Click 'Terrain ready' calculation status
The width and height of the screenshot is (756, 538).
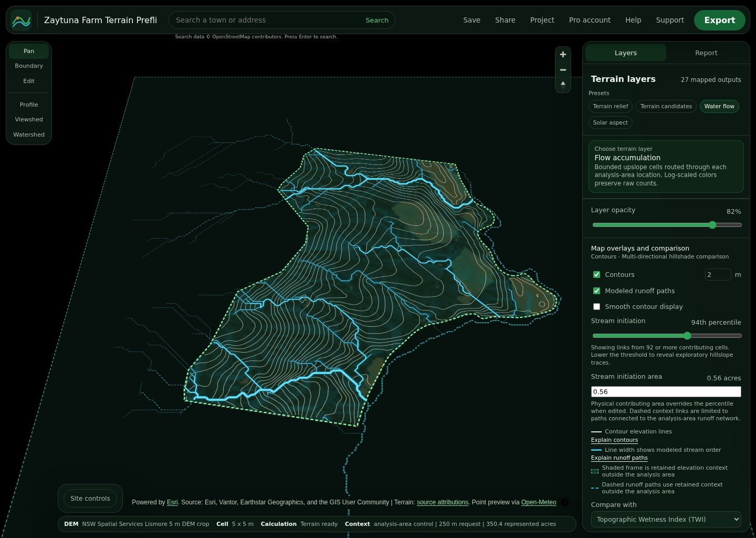tap(319, 524)
